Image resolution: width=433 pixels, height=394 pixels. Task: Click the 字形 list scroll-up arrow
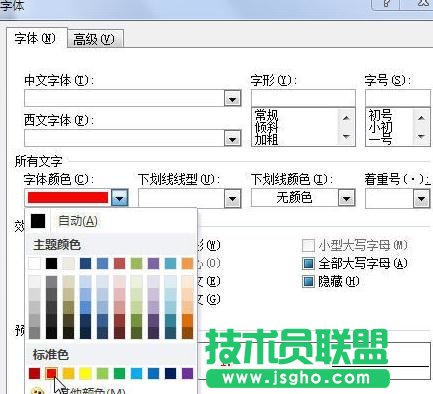pyautogui.click(x=346, y=118)
